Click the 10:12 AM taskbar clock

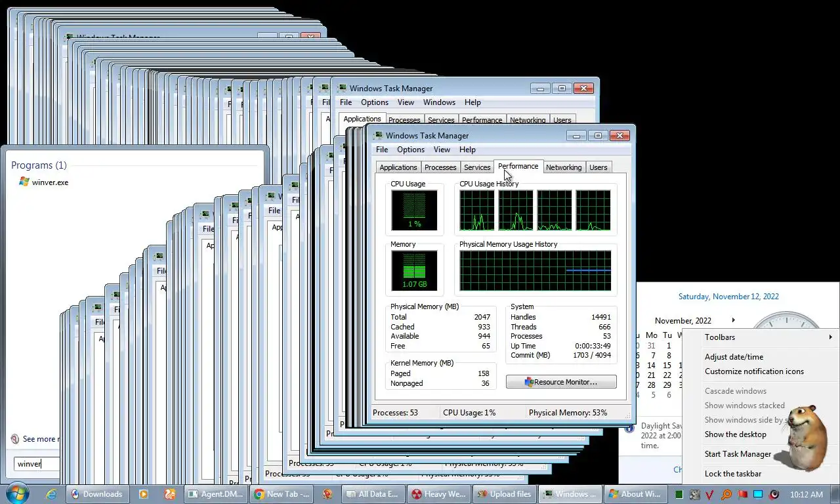[x=807, y=494]
